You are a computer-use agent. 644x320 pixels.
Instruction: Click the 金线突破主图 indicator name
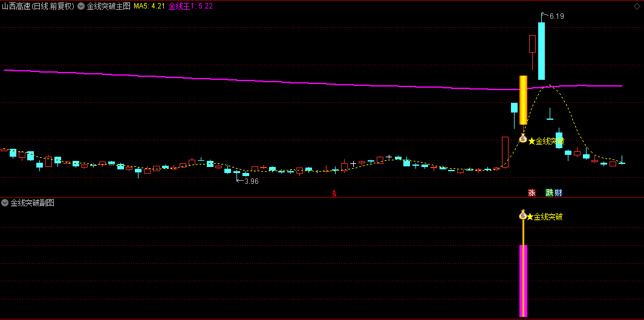(108, 6)
